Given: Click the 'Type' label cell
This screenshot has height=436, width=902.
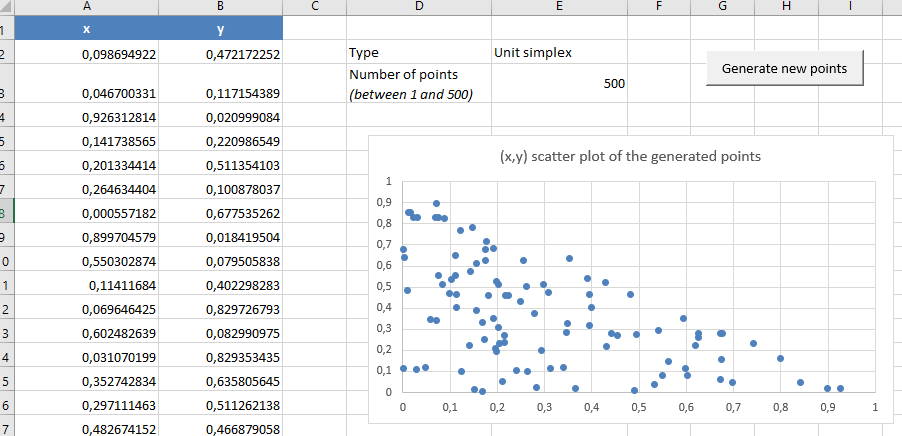Looking at the screenshot, I should tap(419, 52).
